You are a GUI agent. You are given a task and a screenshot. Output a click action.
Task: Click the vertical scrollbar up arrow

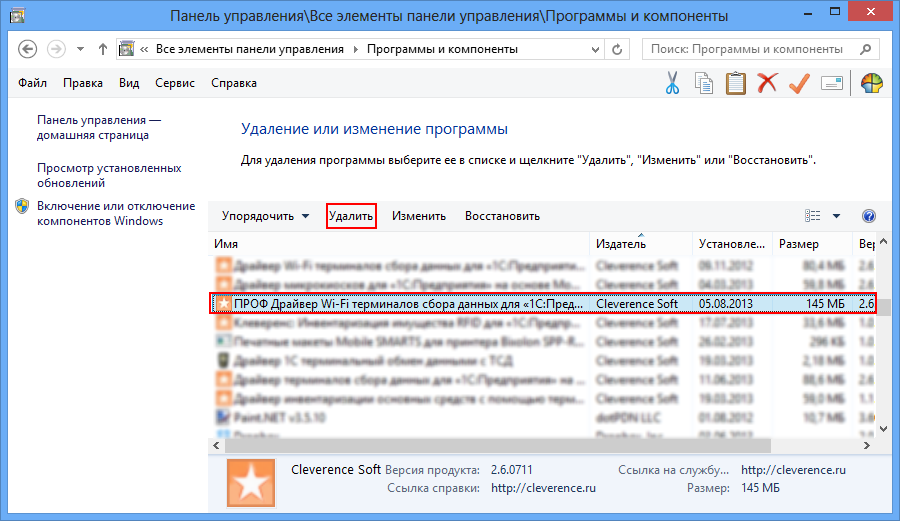883,242
